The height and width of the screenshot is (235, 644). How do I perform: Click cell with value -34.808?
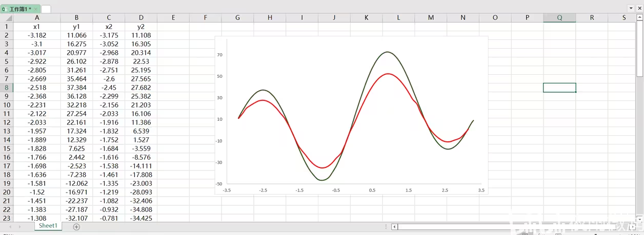[141, 209]
